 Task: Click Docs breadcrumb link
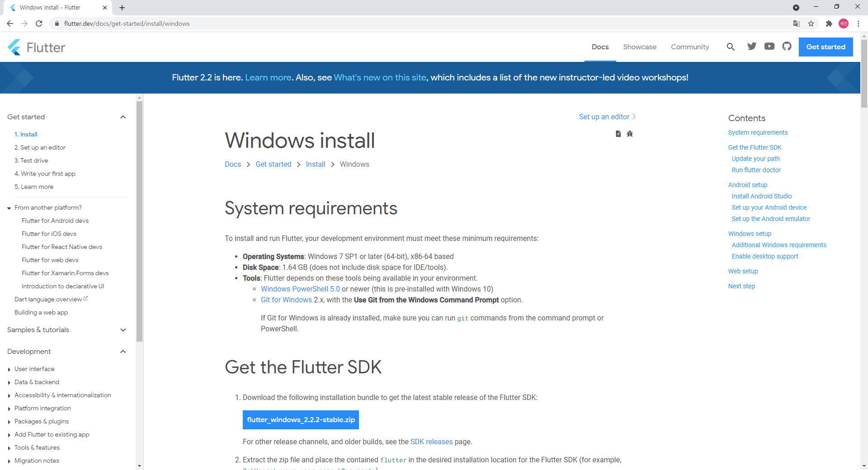[x=233, y=164]
